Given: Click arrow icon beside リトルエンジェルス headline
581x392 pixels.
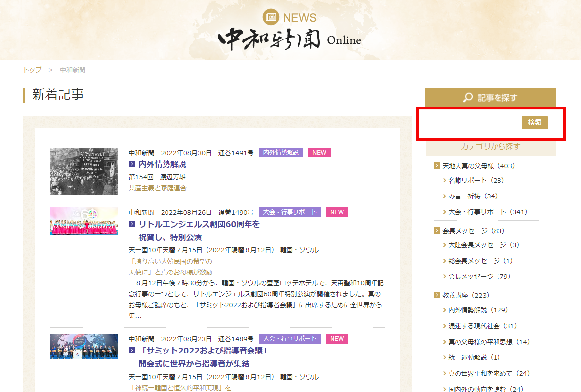Looking at the screenshot, I should 132,224.
